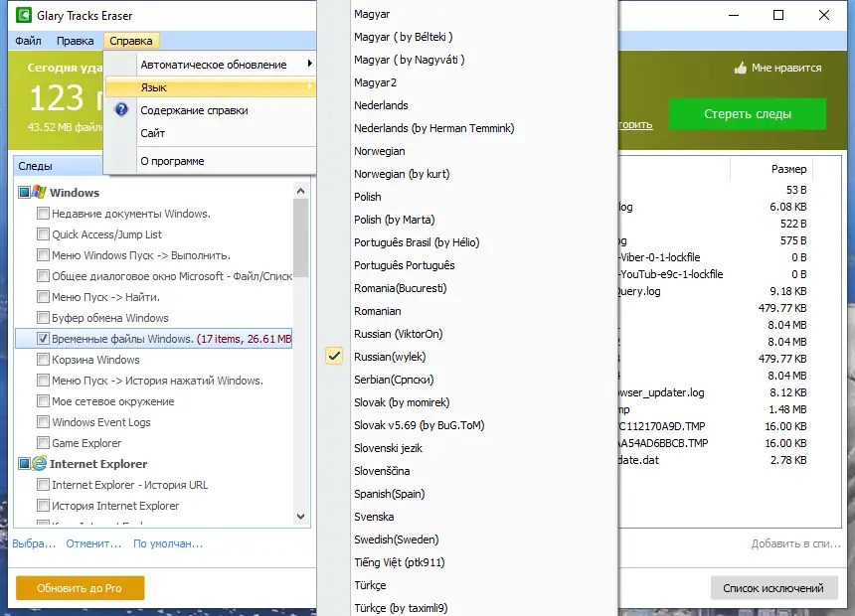Click the Windows flag icon in tree
The height and width of the screenshot is (616, 855).
39,192
